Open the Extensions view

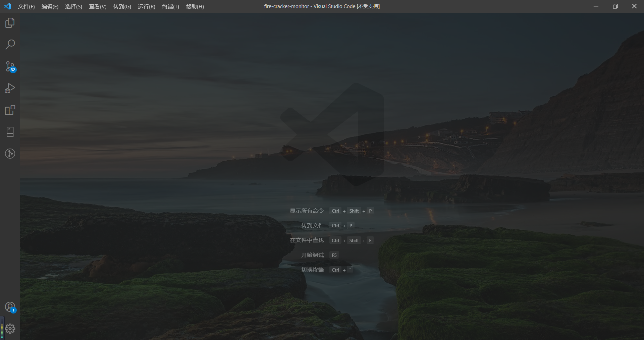click(10, 110)
